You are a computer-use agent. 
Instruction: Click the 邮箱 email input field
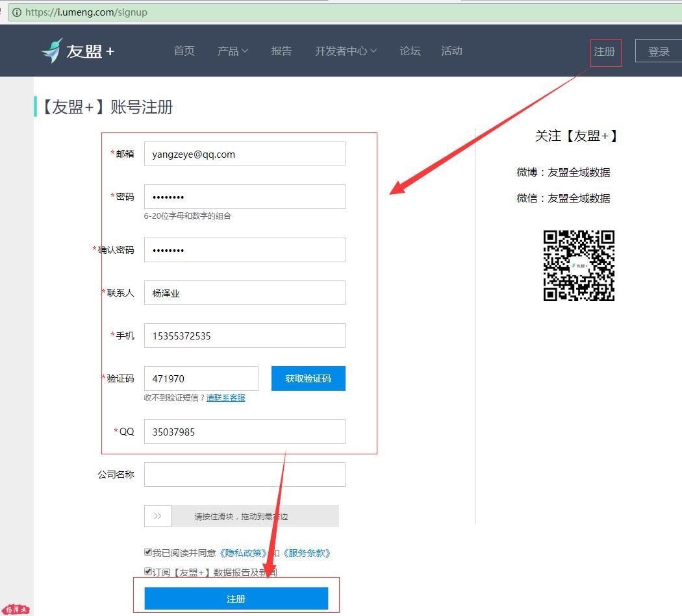[x=245, y=154]
